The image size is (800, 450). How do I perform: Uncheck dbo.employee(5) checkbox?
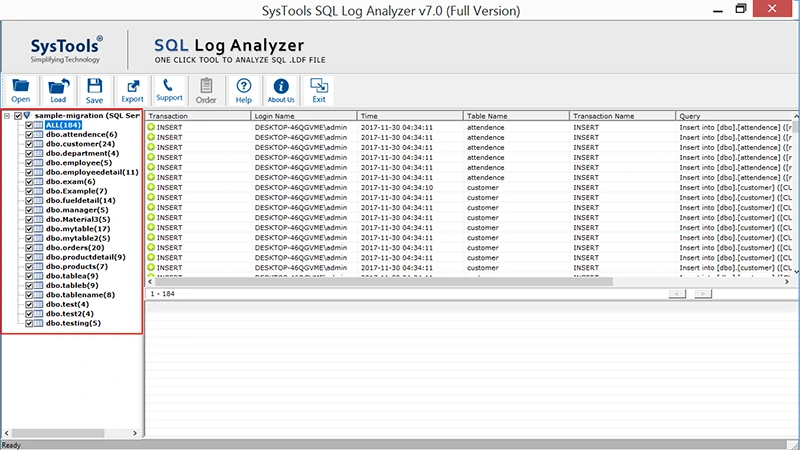point(29,163)
